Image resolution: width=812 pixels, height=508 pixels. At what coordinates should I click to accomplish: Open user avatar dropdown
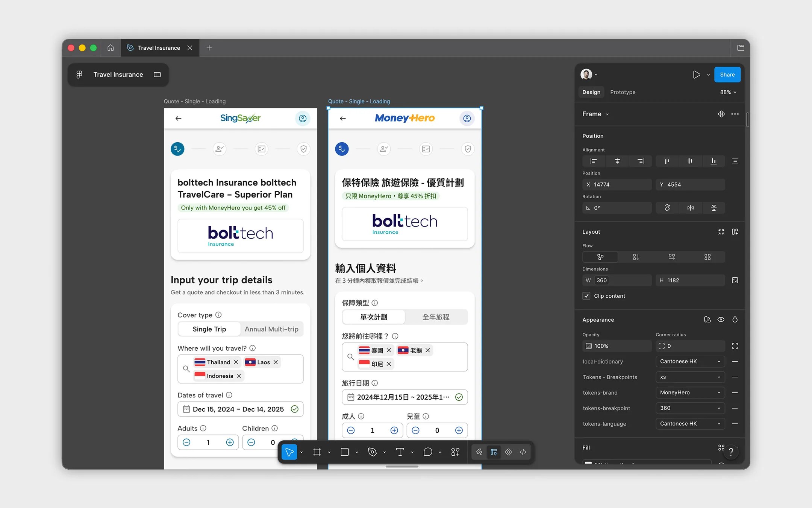click(589, 75)
